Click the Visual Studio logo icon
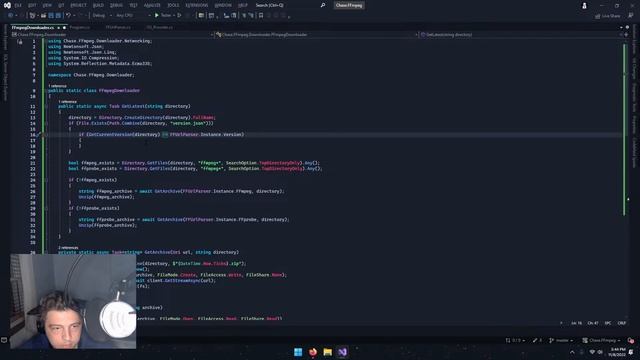This screenshot has height=360, width=640. (x=7, y=5)
